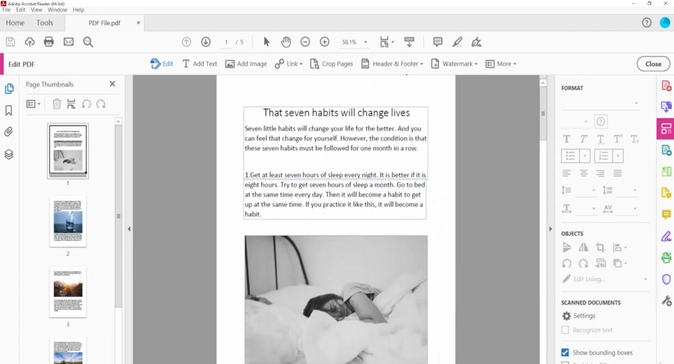Screen dimensions: 674x364
Task: Open the More options dropdown
Action: click(501, 64)
